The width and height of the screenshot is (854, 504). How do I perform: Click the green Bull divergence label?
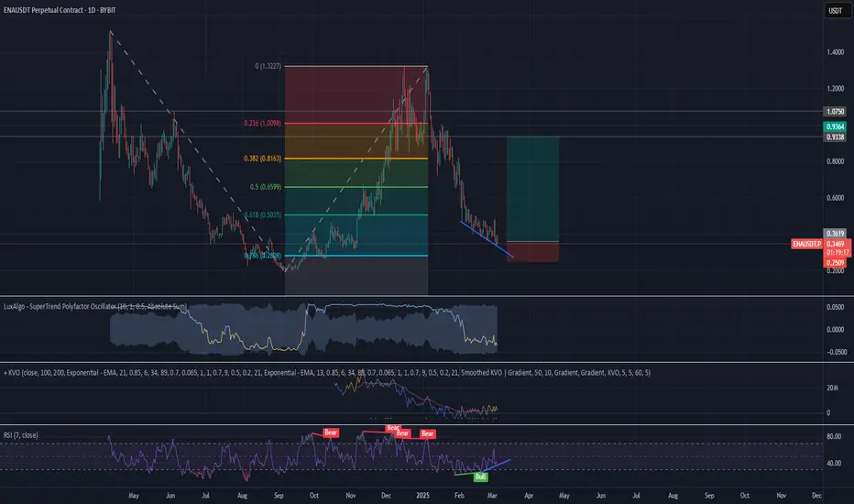coord(480,477)
